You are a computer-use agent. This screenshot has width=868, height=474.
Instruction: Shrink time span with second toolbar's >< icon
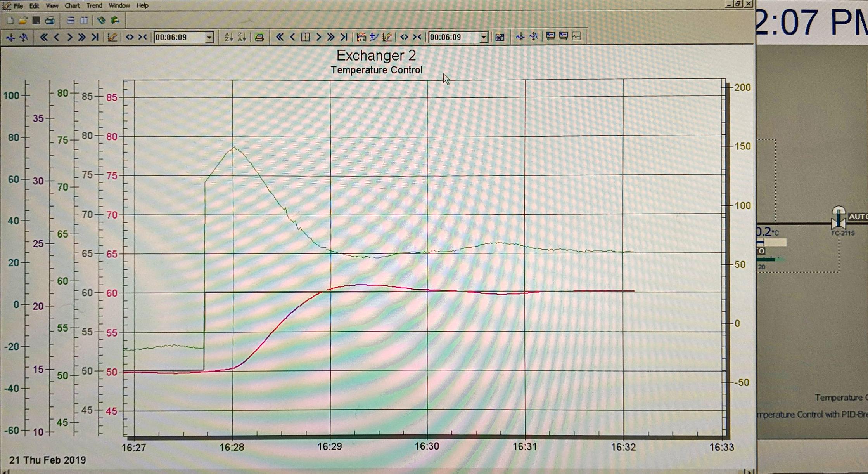(x=417, y=37)
